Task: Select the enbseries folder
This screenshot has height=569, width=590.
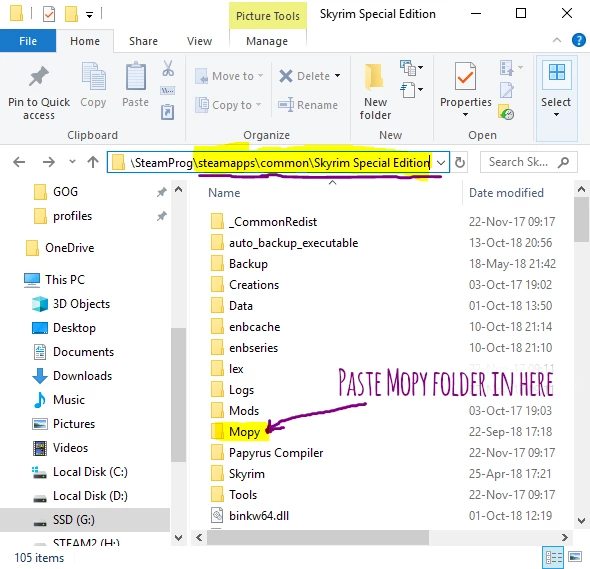Action: (x=253, y=348)
